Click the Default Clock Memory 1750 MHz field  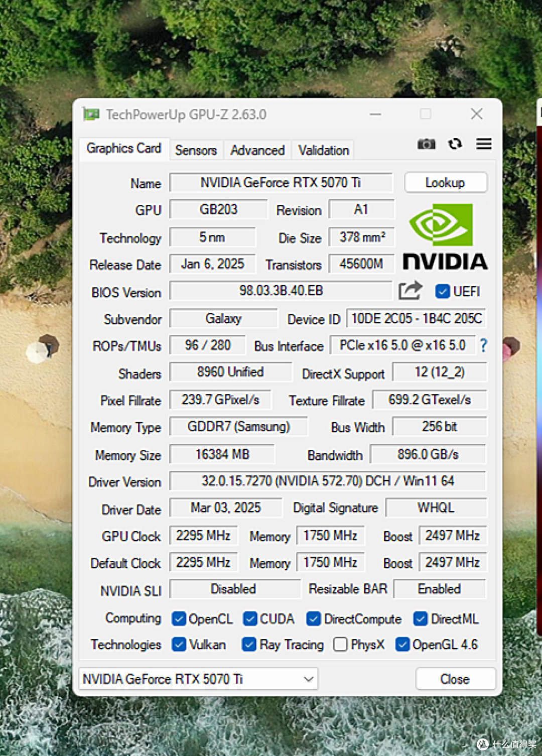tap(331, 562)
